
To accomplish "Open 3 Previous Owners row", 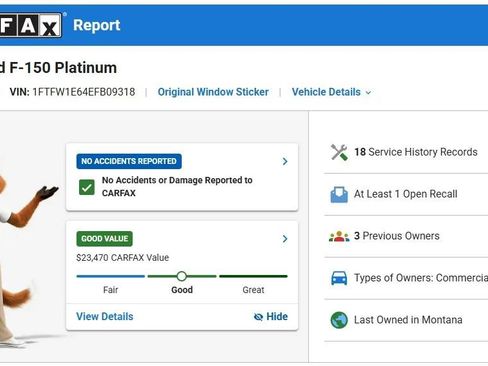I will [406, 236].
